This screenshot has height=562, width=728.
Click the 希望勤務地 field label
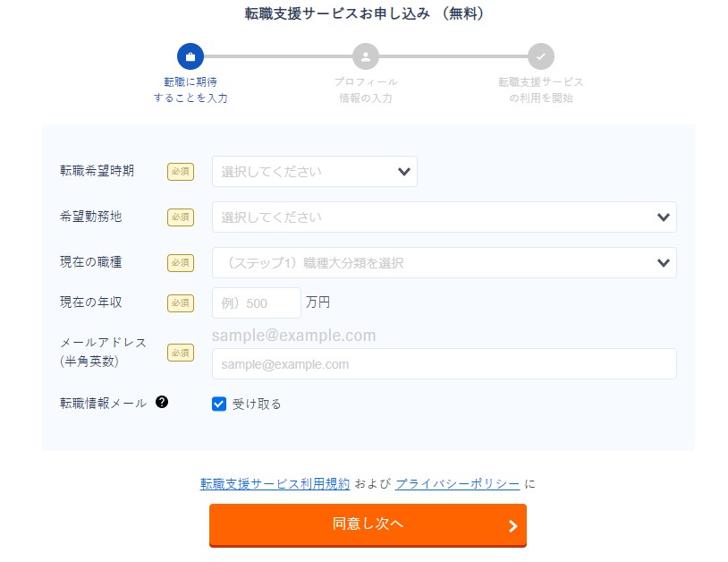(x=91, y=216)
